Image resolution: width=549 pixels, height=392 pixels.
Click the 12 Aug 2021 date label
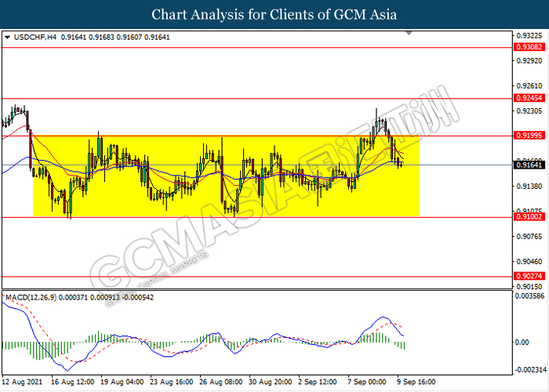tap(24, 382)
